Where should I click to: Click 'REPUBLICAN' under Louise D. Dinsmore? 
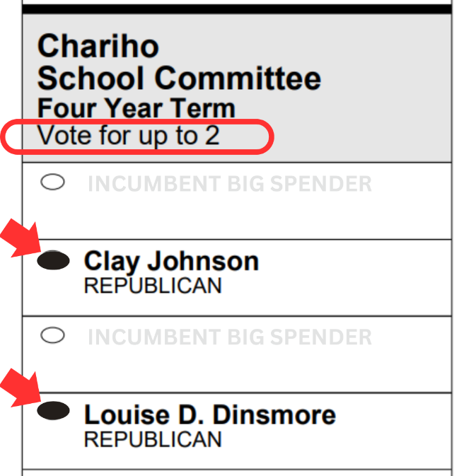[152, 439]
